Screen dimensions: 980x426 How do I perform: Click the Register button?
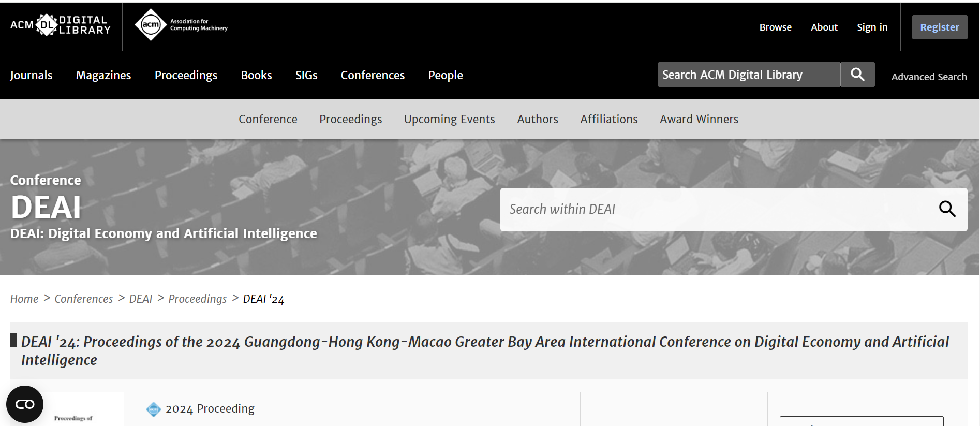939,27
